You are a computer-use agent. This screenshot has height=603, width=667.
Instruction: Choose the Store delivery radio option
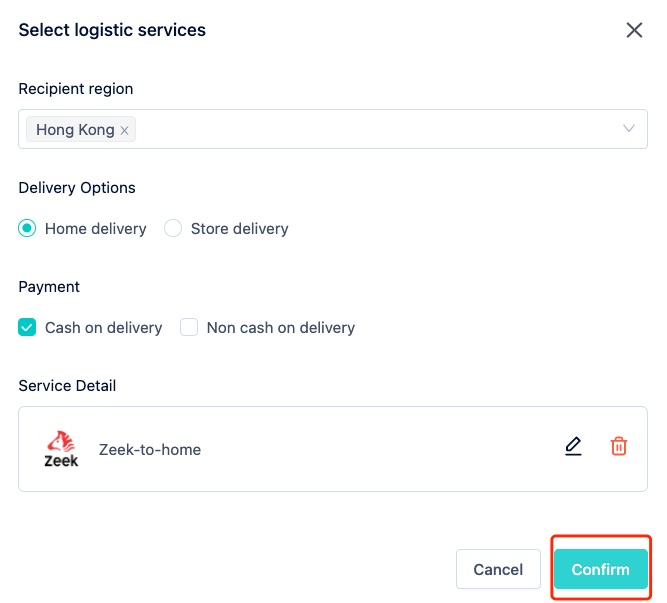173,228
